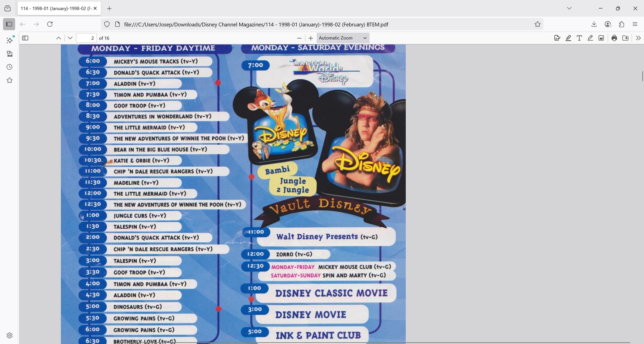The image size is (644, 344).
Task: Close the 114 - 1998-01 PDF tab
Action: (95, 8)
